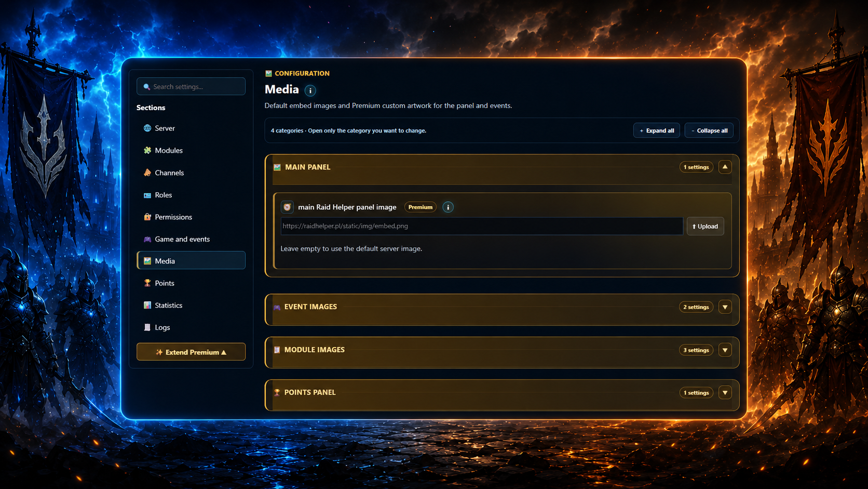Viewport: 868px width, 489px height.
Task: Collapse the Main Panel category arrow
Action: (x=725, y=167)
